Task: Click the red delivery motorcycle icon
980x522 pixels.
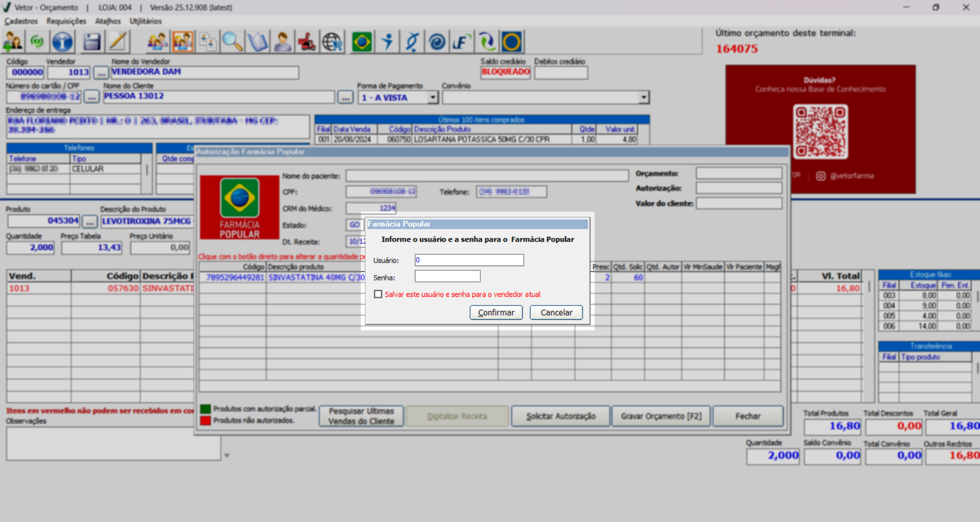Action: click(x=307, y=42)
